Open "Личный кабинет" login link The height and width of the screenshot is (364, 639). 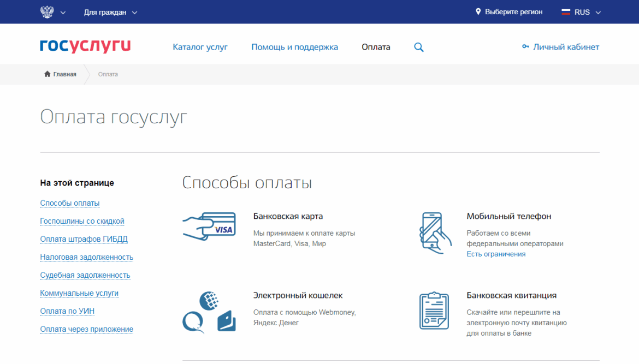coord(561,47)
